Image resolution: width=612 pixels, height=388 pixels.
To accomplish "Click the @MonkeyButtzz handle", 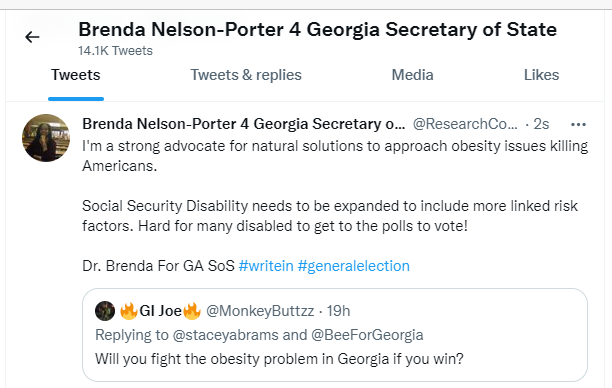I will click(260, 311).
